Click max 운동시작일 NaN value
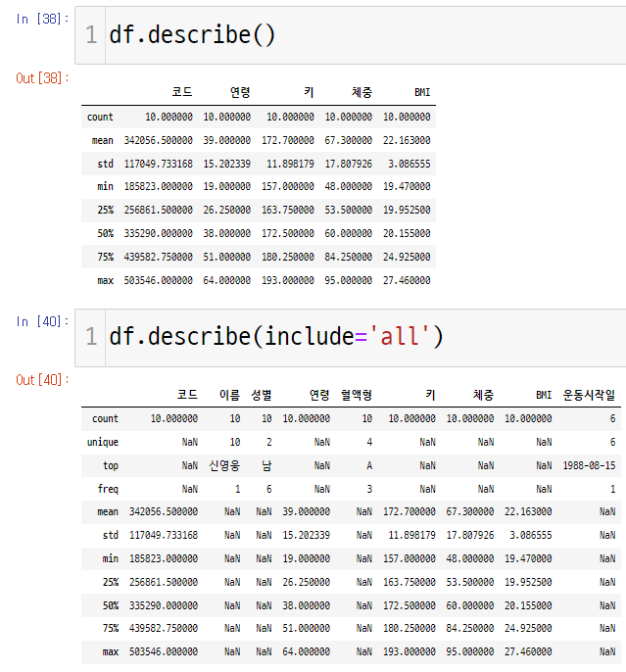The image size is (626, 672). pyautogui.click(x=607, y=651)
